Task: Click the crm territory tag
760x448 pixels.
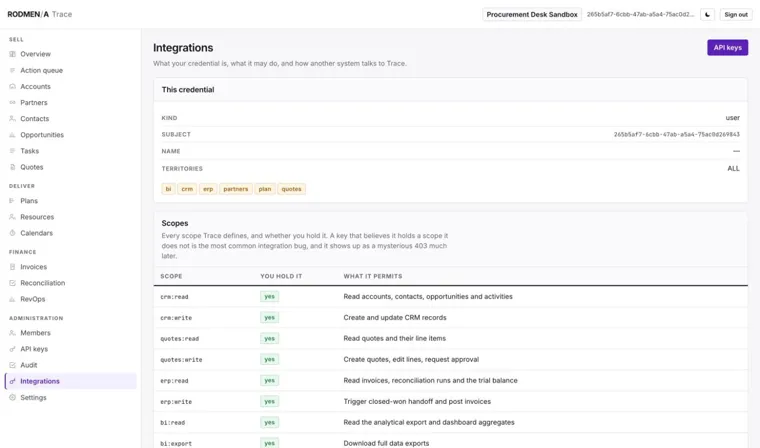Action: coord(187,189)
